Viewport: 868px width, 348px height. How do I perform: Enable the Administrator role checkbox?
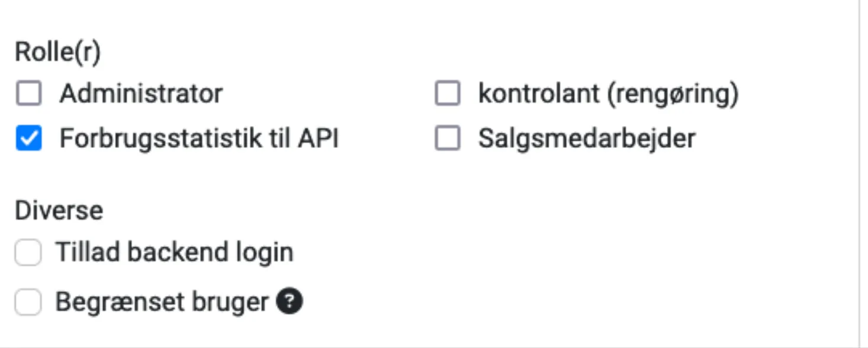click(x=28, y=94)
